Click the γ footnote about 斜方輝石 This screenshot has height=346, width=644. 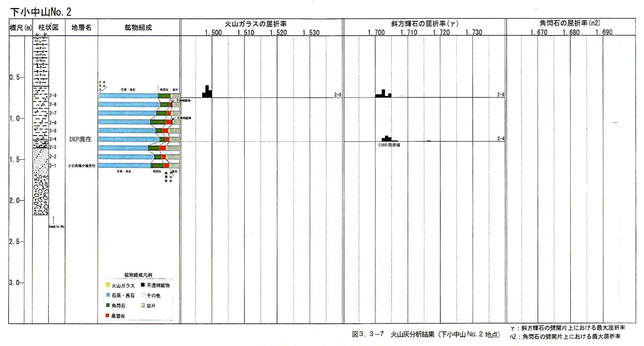tap(567, 328)
